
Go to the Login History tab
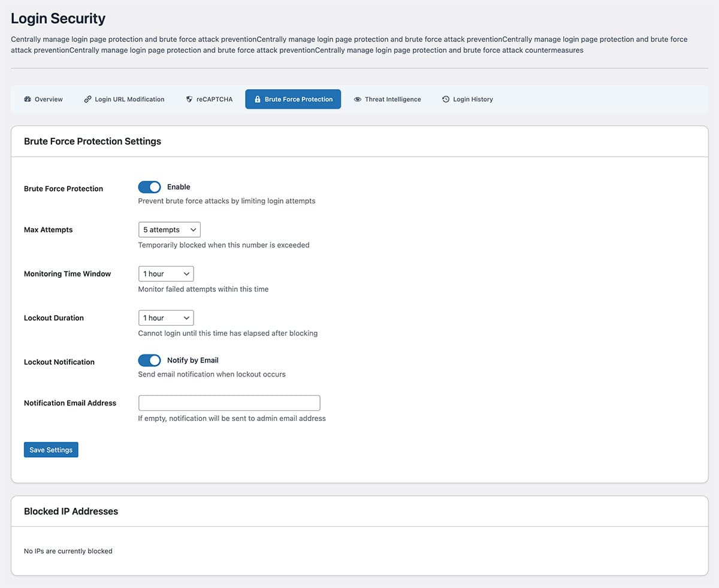point(472,99)
